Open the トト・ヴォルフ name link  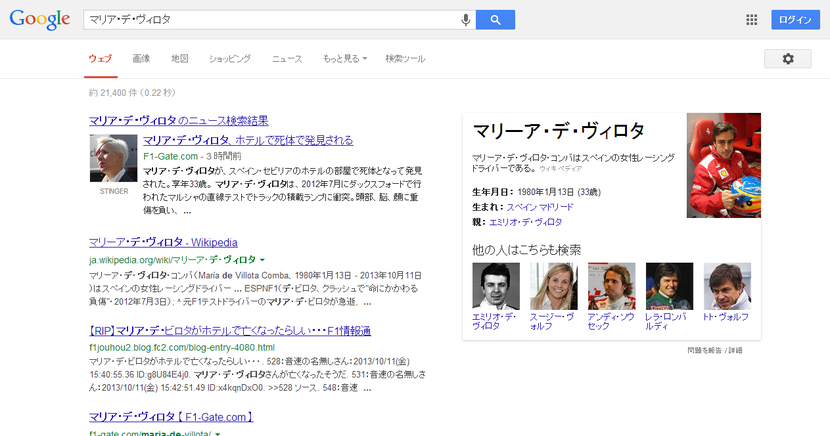coord(726,317)
